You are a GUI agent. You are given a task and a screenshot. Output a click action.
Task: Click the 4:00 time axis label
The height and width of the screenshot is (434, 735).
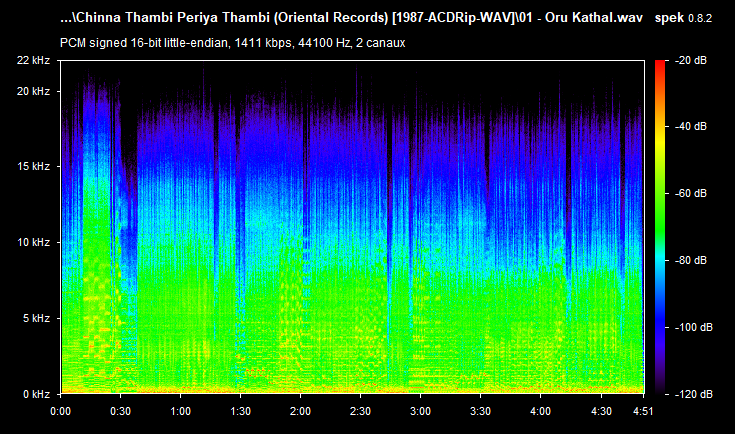coord(540,412)
